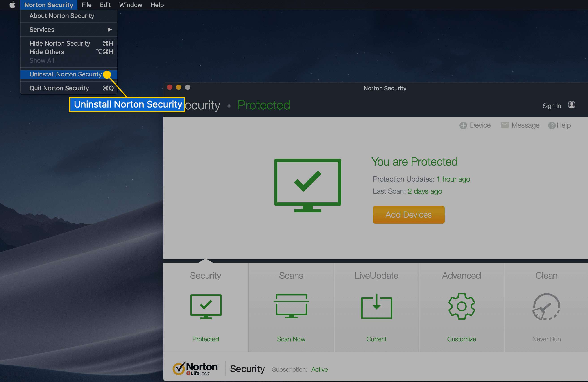
Task: Click the Clean clock icon
Action: [546, 307]
